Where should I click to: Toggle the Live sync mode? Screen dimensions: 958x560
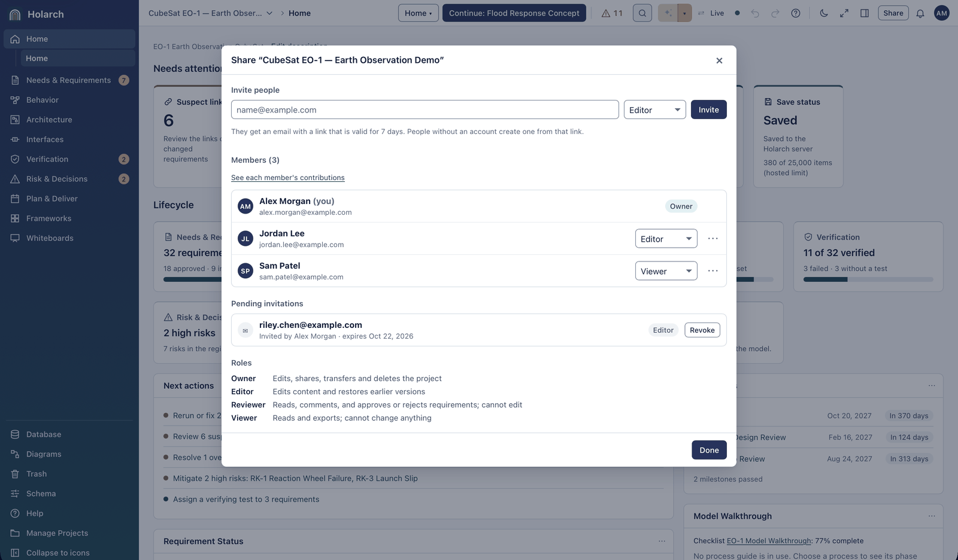click(x=711, y=13)
